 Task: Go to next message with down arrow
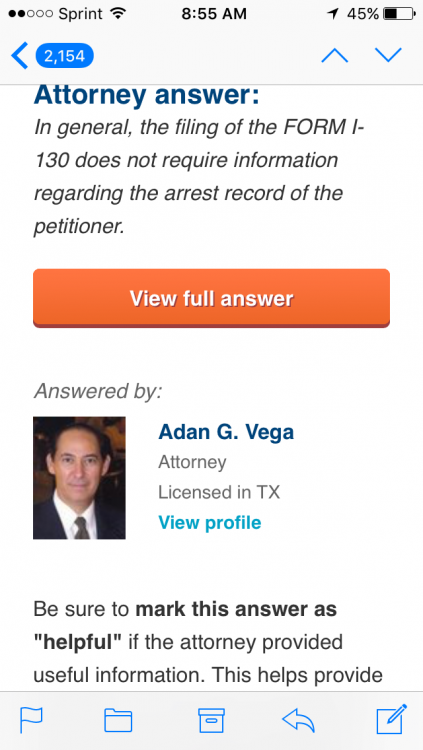click(x=388, y=55)
